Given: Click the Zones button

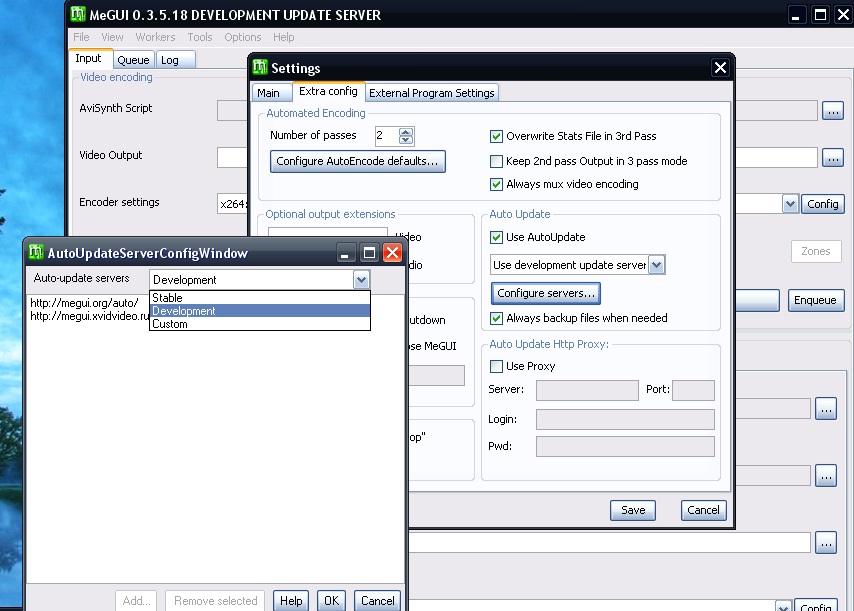Looking at the screenshot, I should [x=816, y=251].
